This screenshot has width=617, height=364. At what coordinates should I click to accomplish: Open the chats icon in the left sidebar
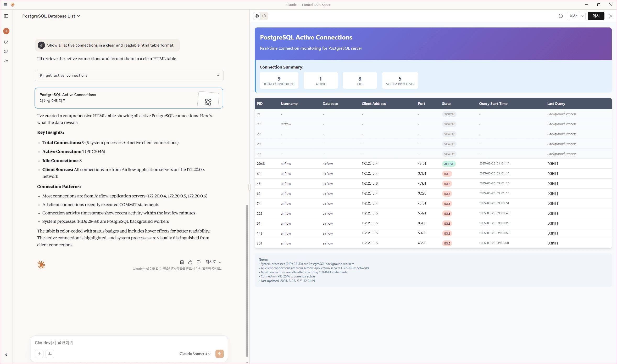click(x=6, y=42)
